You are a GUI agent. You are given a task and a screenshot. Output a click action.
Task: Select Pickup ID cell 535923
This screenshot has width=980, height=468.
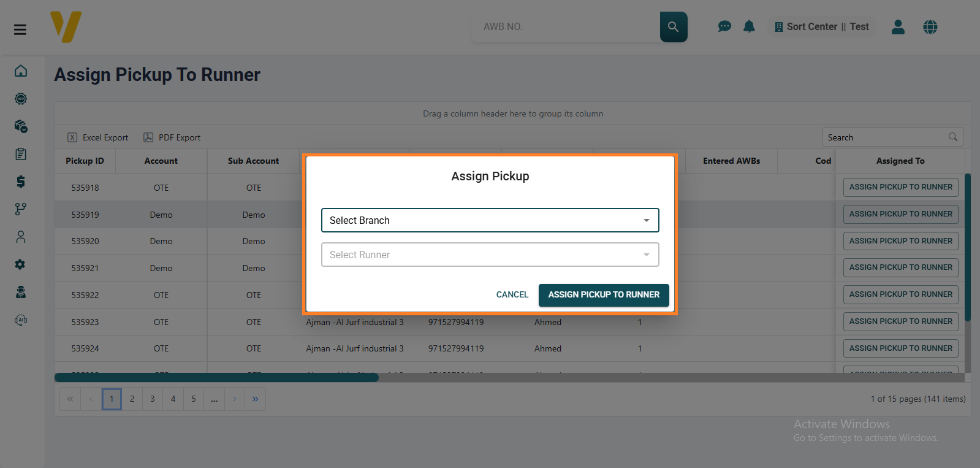click(x=85, y=322)
